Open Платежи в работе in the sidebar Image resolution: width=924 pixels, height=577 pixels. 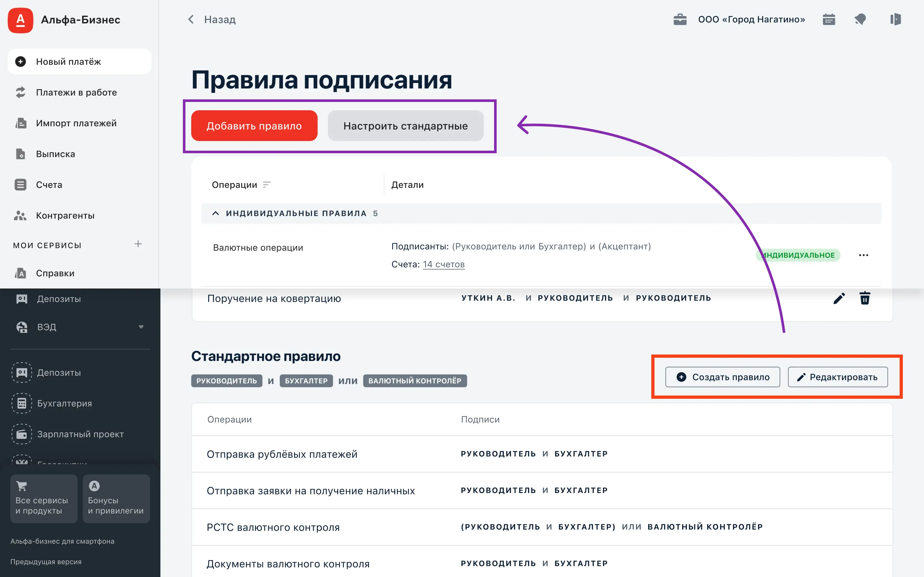pyautogui.click(x=76, y=92)
